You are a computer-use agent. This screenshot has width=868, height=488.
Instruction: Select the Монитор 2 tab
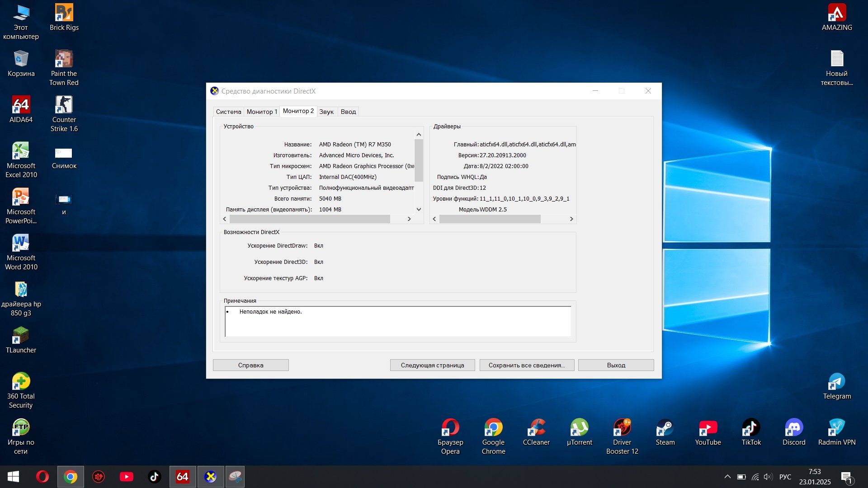tap(298, 111)
